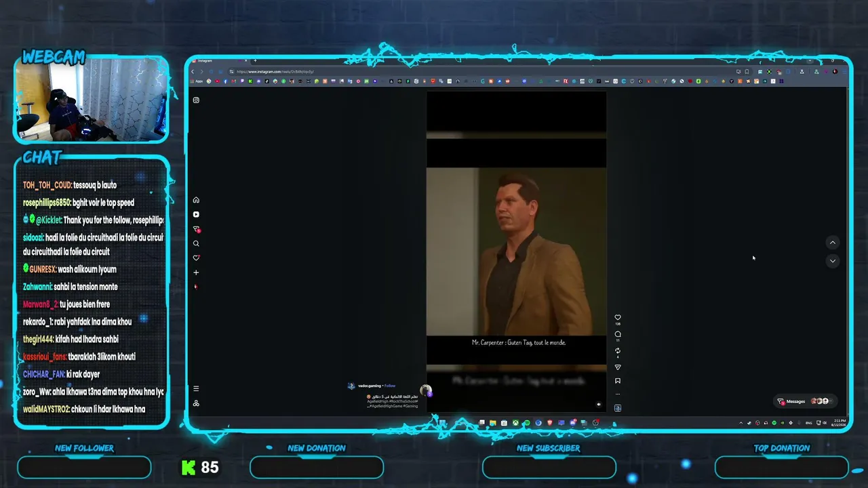This screenshot has height=488, width=868.
Task: Click the chat username 'TOH_TOH_COUD'
Action: point(47,185)
